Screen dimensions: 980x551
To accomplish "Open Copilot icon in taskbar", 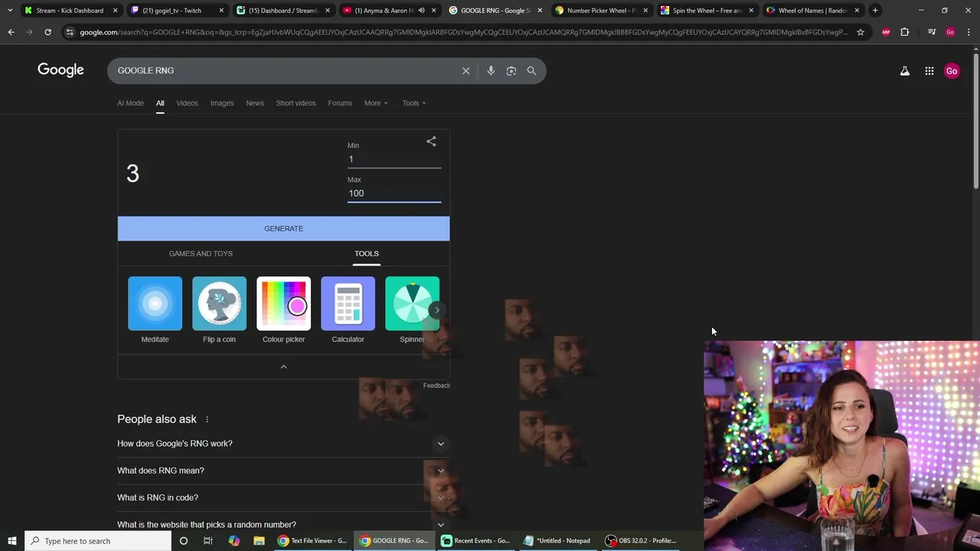I will pos(234,541).
